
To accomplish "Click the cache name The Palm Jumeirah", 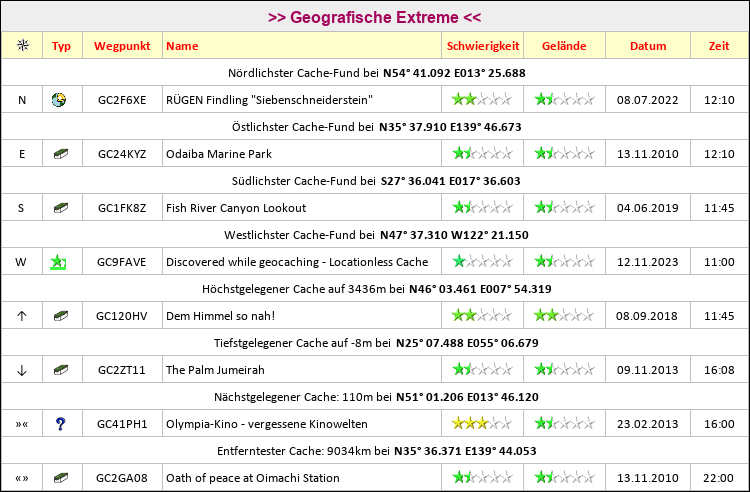I will point(215,370).
